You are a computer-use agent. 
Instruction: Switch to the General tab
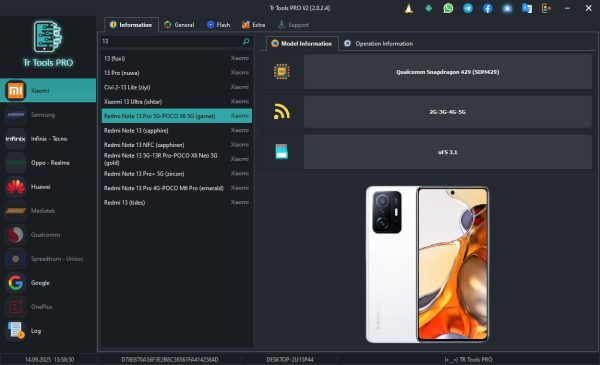[179, 25]
